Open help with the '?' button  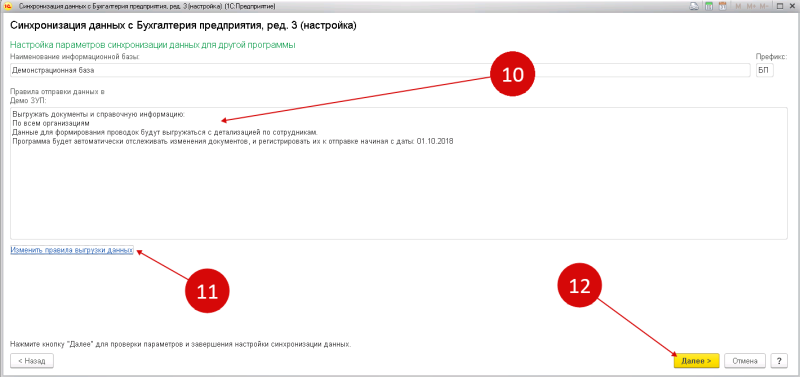click(x=779, y=361)
